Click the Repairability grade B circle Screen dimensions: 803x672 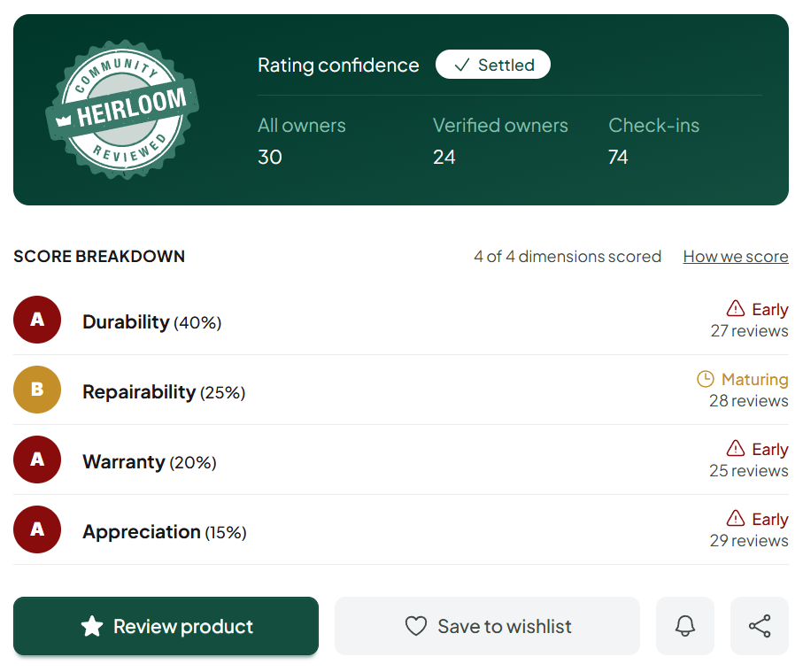pyautogui.click(x=37, y=390)
